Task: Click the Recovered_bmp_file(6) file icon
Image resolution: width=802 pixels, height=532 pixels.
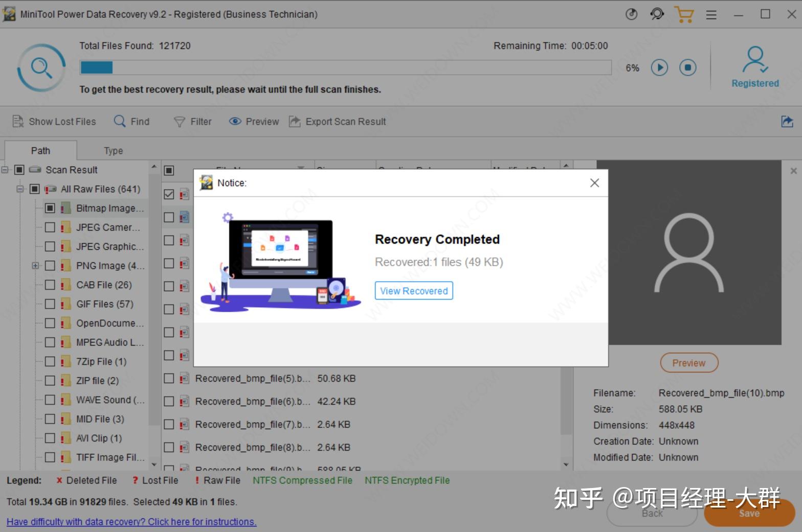Action: tap(185, 402)
